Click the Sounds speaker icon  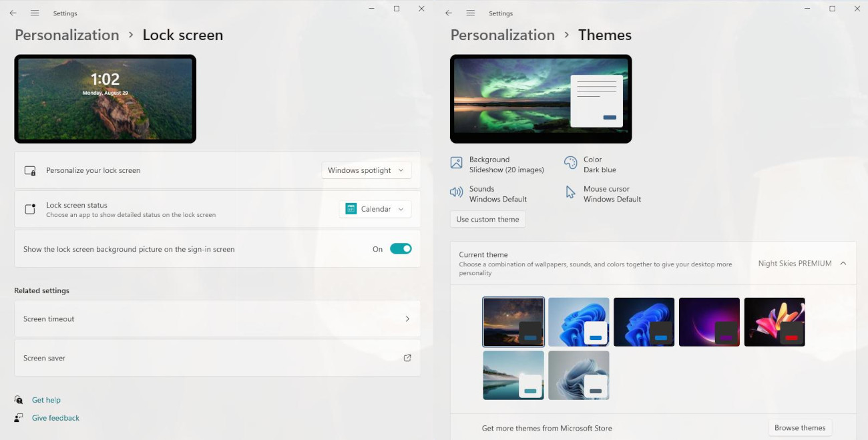coord(456,192)
